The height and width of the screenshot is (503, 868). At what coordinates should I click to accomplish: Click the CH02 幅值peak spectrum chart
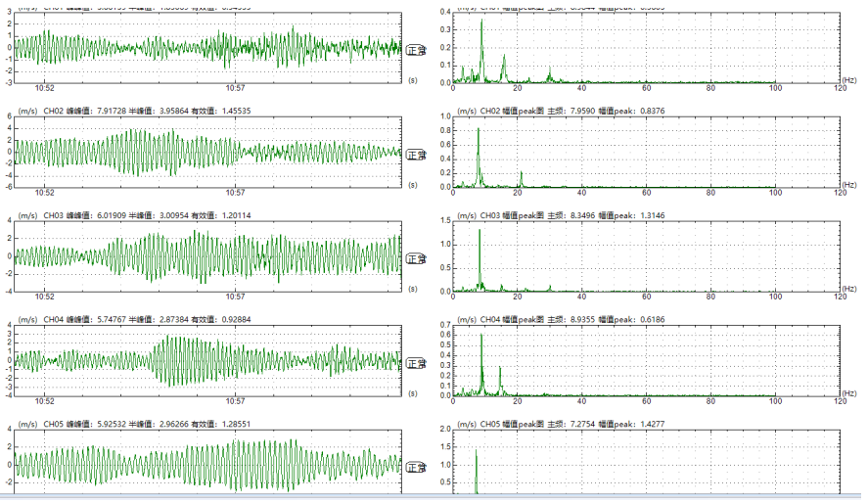coord(646,152)
